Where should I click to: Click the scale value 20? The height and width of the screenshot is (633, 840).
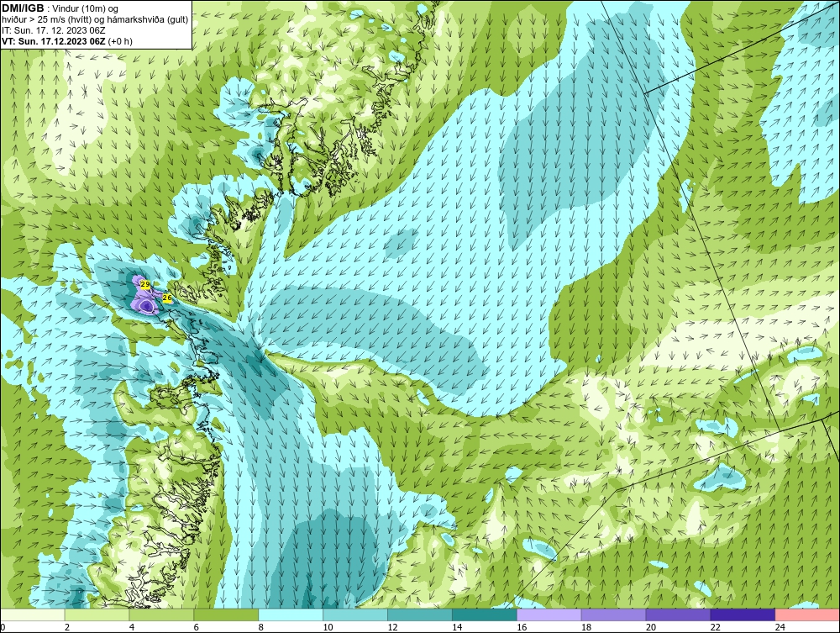[651, 627]
